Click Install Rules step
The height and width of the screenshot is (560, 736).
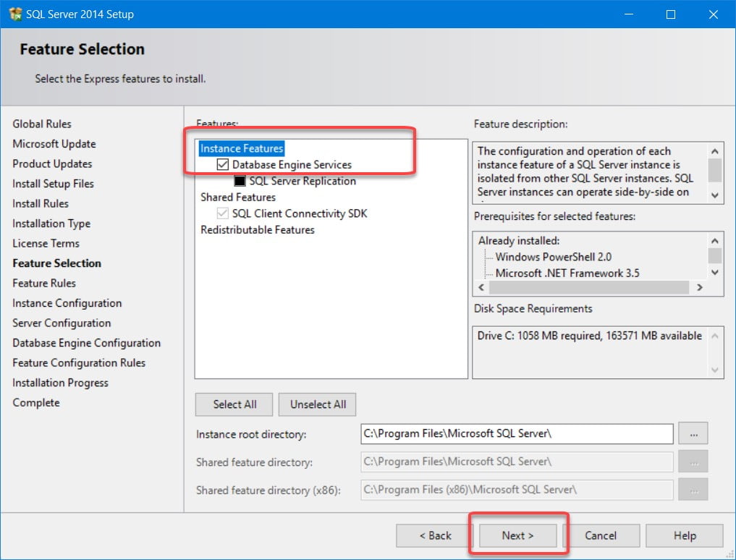pyautogui.click(x=41, y=204)
